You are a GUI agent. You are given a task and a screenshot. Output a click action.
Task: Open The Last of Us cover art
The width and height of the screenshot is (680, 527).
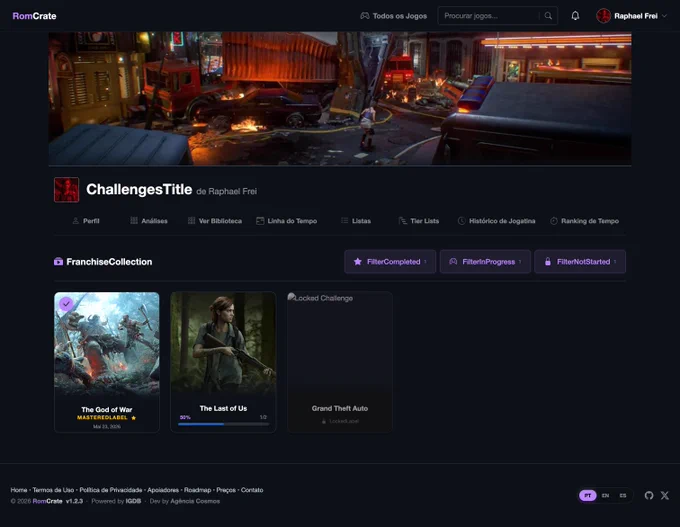click(223, 343)
